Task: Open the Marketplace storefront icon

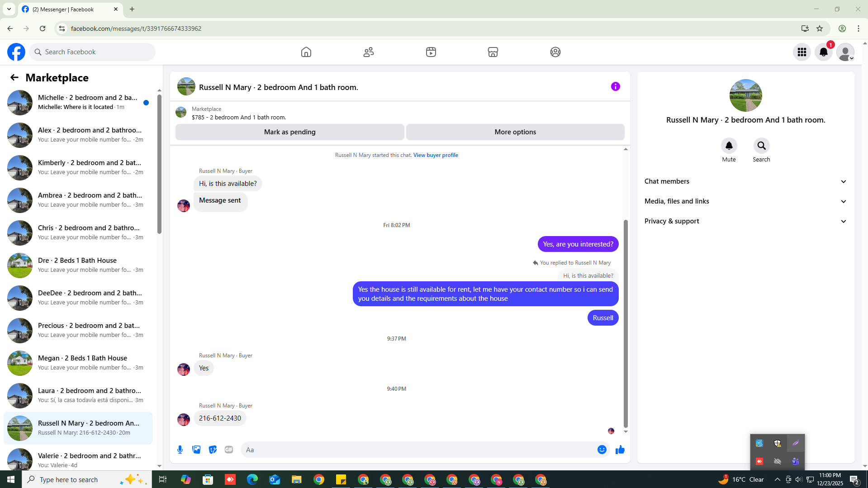Action: [x=493, y=52]
